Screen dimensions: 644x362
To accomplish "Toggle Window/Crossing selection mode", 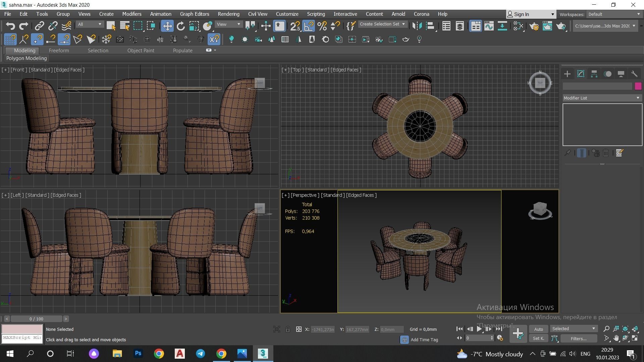I will tap(151, 26).
